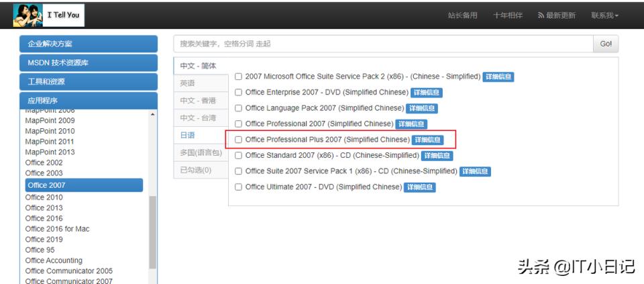Check the Office Suite 2007 Service Pack 1 box
This screenshot has height=284, width=644.
[238, 171]
